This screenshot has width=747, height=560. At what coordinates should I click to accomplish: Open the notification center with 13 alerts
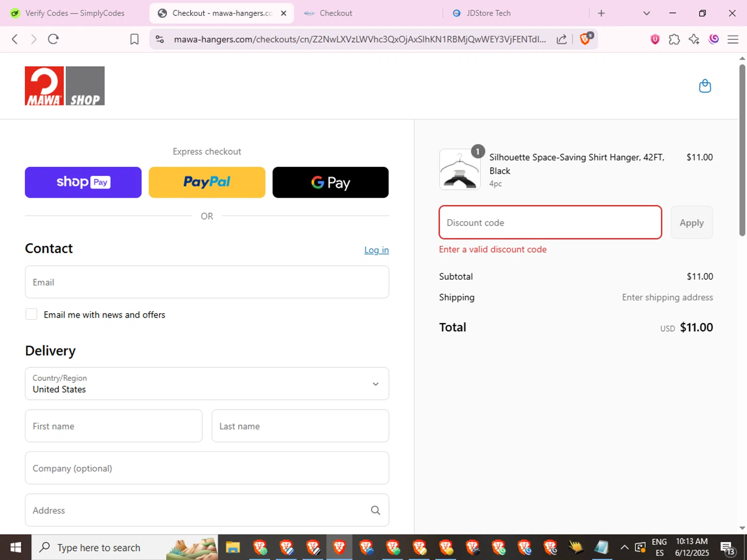(728, 548)
